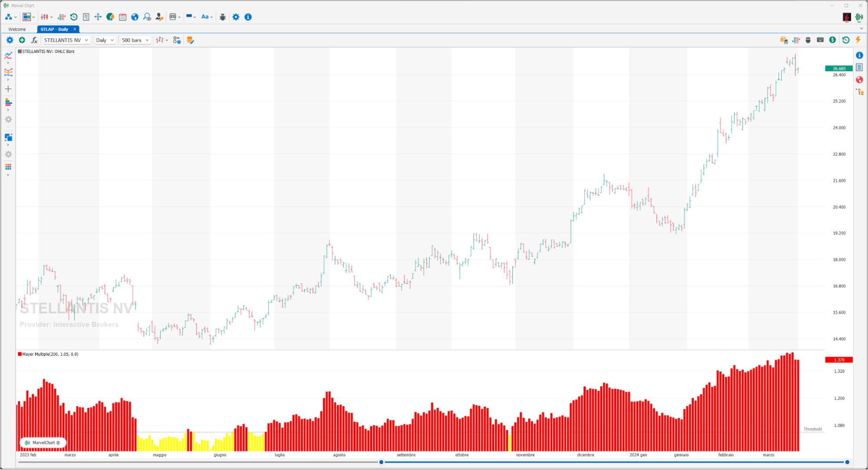Open application settings gear in top toolbar
Image resolution: width=868 pixels, height=470 pixels.
pyautogui.click(x=236, y=17)
